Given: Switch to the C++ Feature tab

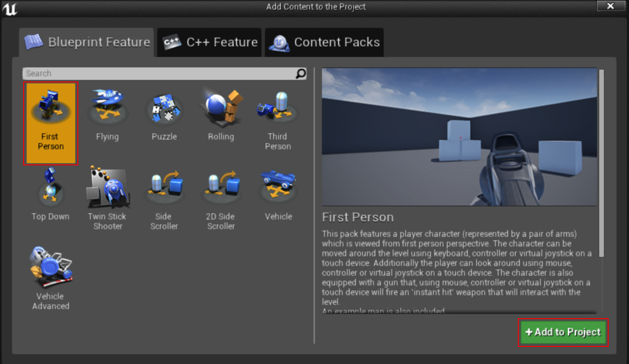Looking at the screenshot, I should (209, 42).
